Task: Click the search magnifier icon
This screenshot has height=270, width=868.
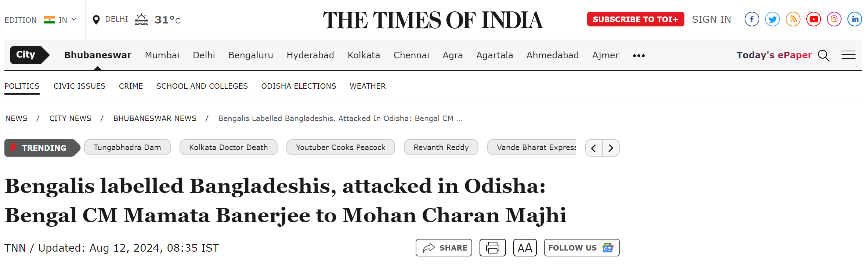Action: tap(824, 55)
